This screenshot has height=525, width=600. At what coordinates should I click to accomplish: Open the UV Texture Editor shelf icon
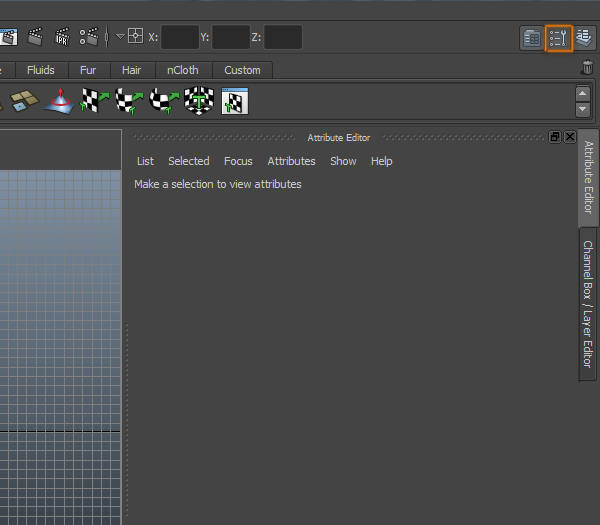(234, 101)
